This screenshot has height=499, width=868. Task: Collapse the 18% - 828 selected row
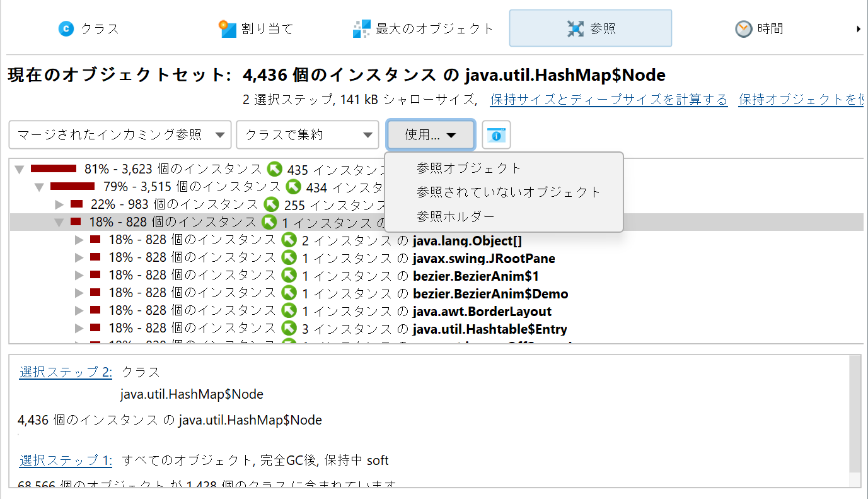click(x=59, y=222)
